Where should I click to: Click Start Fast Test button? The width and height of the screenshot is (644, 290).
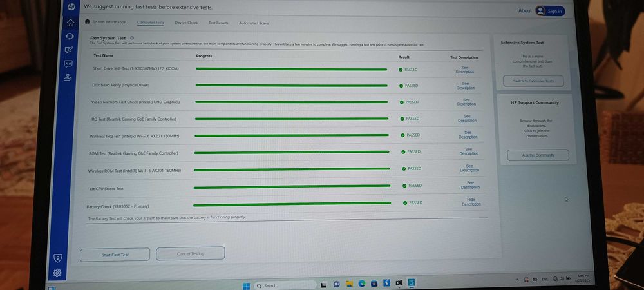pyautogui.click(x=115, y=255)
